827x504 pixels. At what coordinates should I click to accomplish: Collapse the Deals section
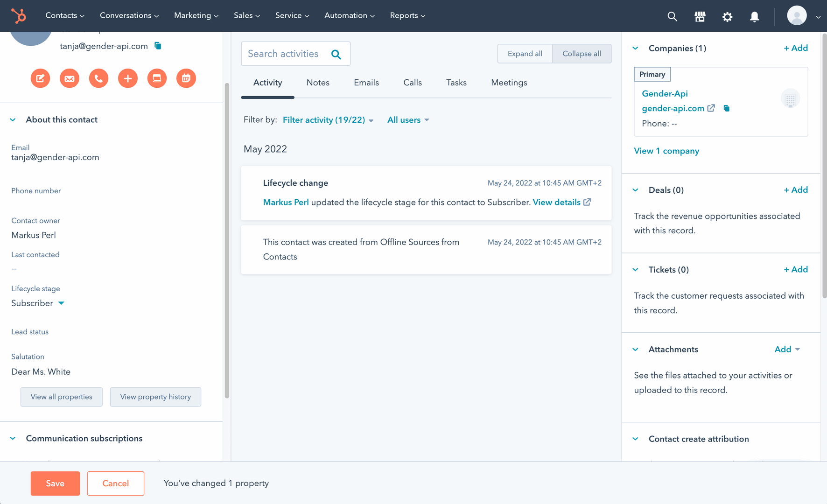[635, 190]
